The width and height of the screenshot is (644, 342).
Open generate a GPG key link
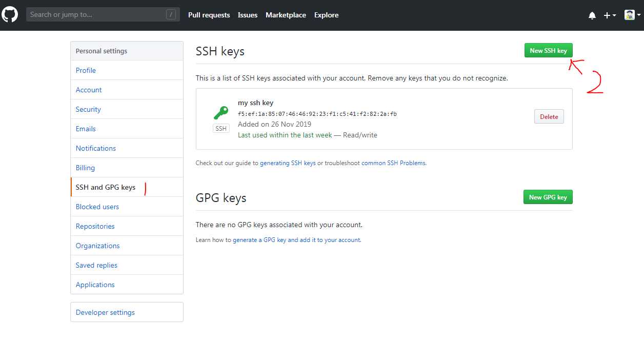pyautogui.click(x=296, y=240)
